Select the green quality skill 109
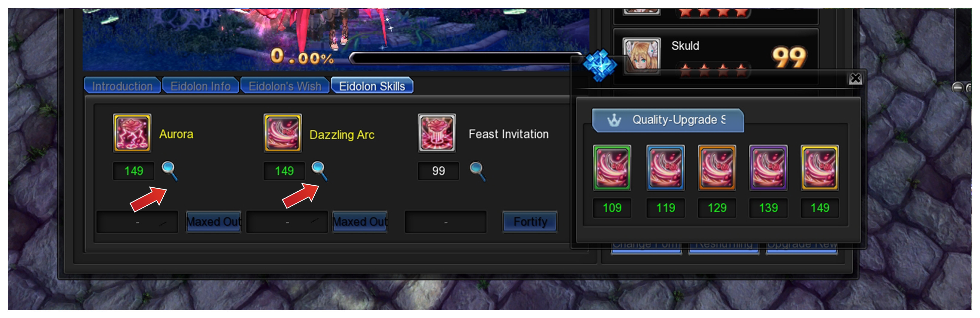980x318 pixels. [612, 168]
